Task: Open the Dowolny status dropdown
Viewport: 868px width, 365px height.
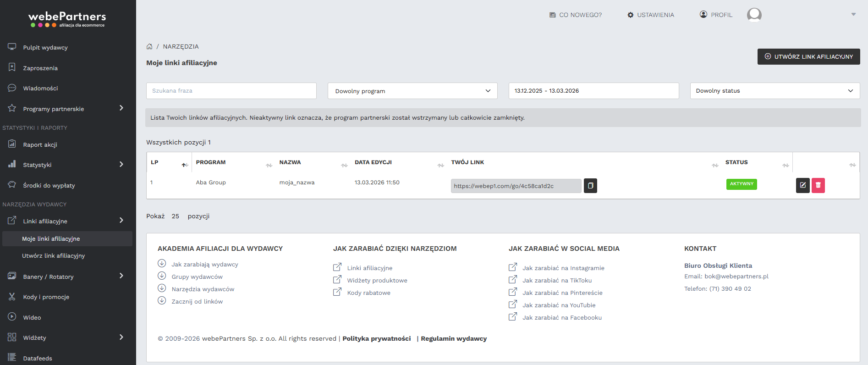Action: [x=775, y=91]
